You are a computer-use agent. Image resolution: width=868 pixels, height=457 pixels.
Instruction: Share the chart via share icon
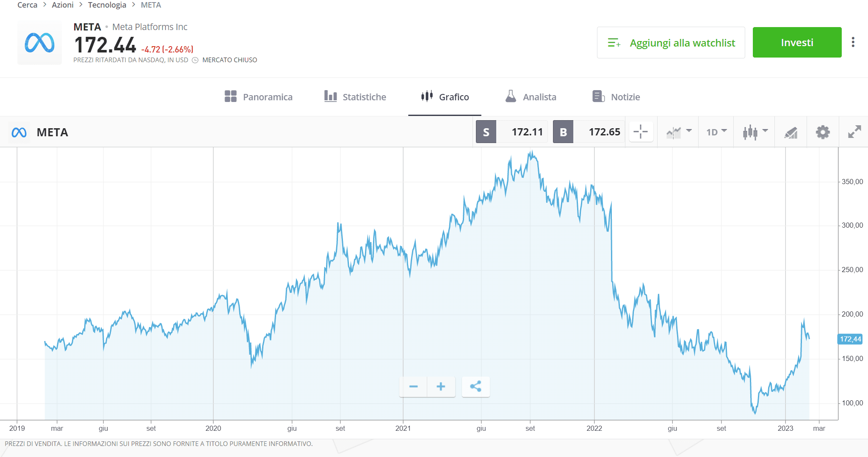[475, 386]
